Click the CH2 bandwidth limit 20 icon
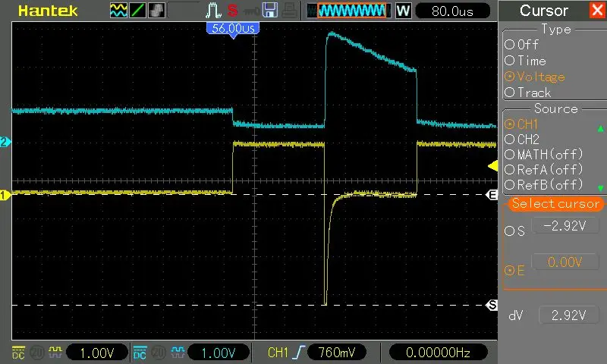This screenshot has width=607, height=364. tap(159, 353)
